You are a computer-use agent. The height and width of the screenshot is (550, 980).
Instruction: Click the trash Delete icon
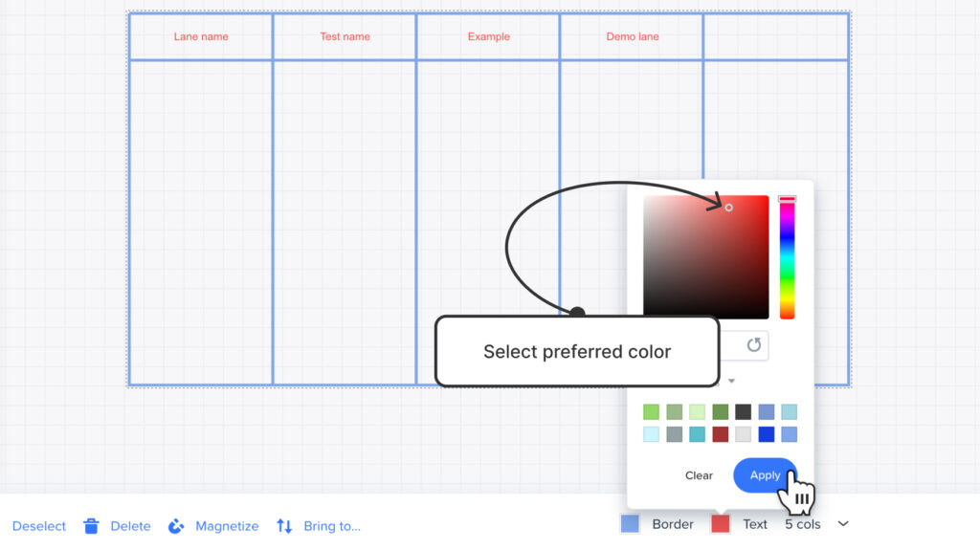(91, 526)
